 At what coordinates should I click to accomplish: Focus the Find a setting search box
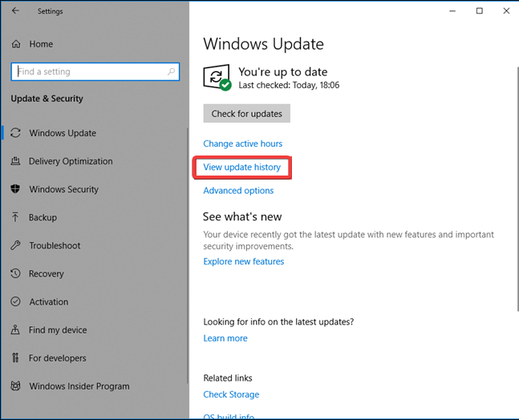pyautogui.click(x=95, y=71)
